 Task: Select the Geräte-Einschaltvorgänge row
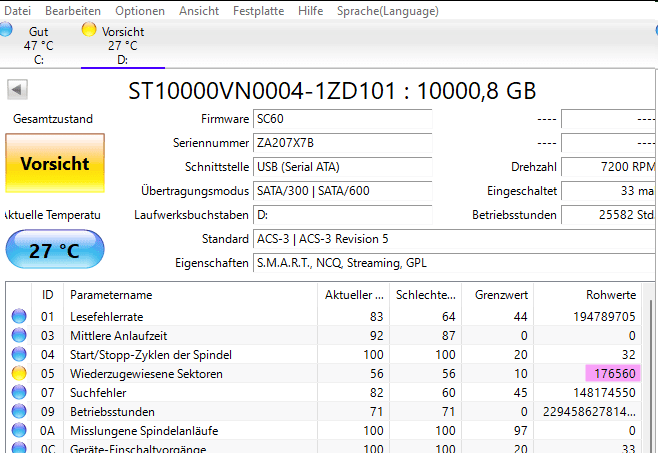[324, 447]
